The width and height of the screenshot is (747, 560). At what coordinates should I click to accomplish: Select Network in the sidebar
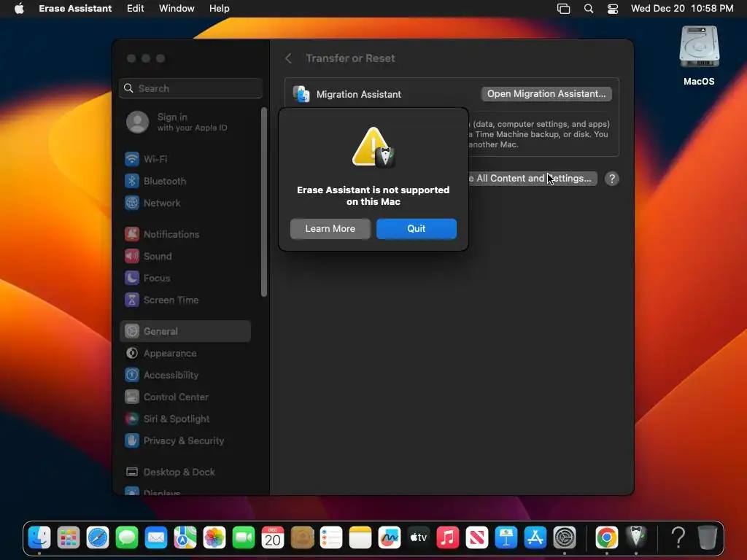point(186,203)
